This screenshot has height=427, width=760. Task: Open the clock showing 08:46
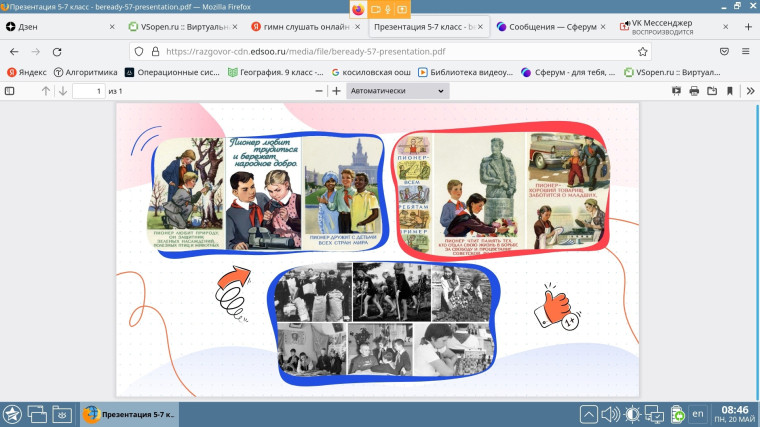coord(734,414)
